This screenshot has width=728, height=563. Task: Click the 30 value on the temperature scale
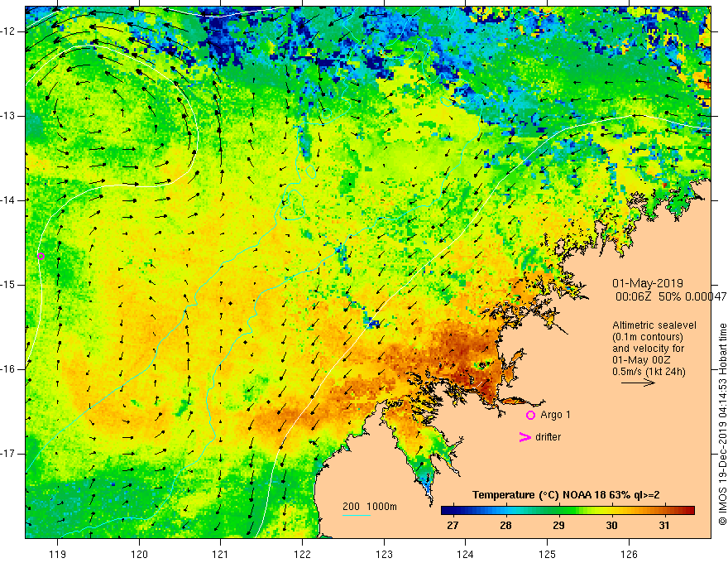point(611,526)
